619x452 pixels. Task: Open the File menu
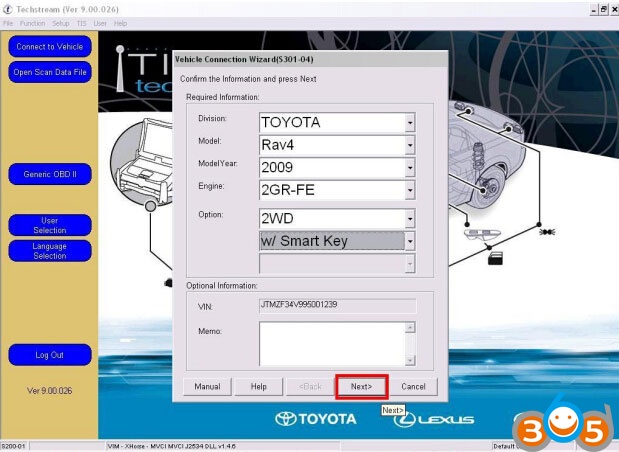[x=8, y=23]
